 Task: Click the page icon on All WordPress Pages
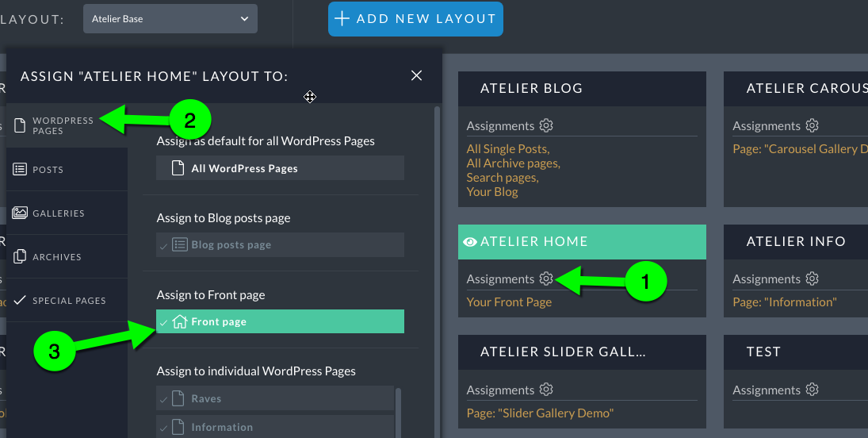click(x=178, y=168)
